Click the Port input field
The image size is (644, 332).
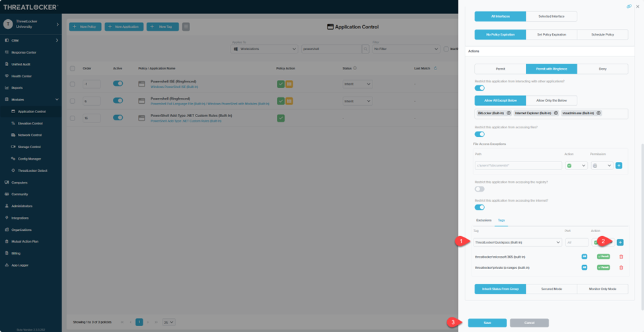(577, 242)
